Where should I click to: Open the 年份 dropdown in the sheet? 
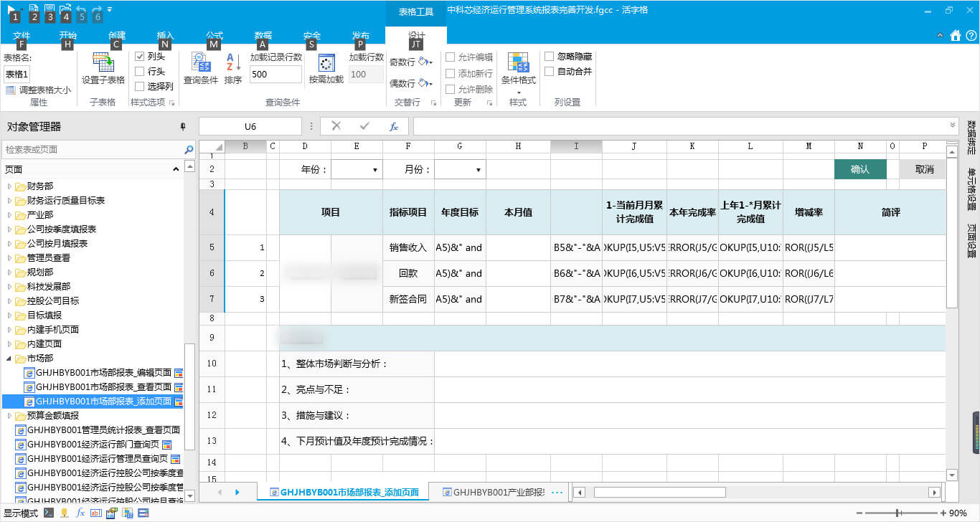[375, 170]
